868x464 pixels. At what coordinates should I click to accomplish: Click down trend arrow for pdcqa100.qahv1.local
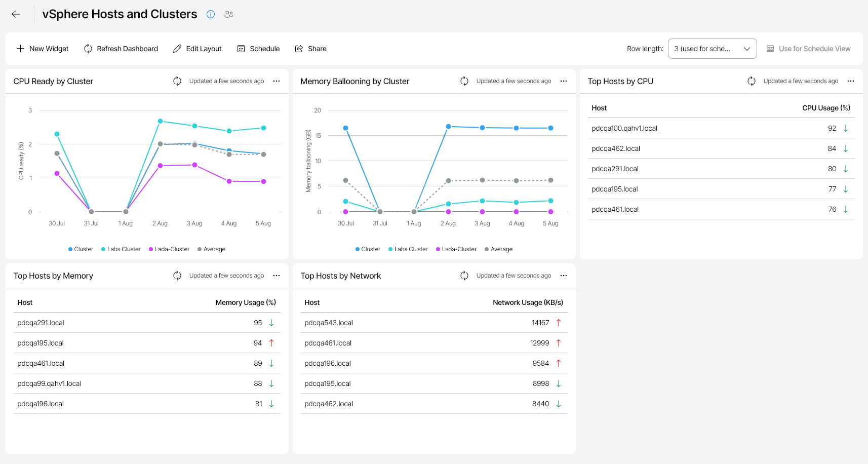(846, 128)
